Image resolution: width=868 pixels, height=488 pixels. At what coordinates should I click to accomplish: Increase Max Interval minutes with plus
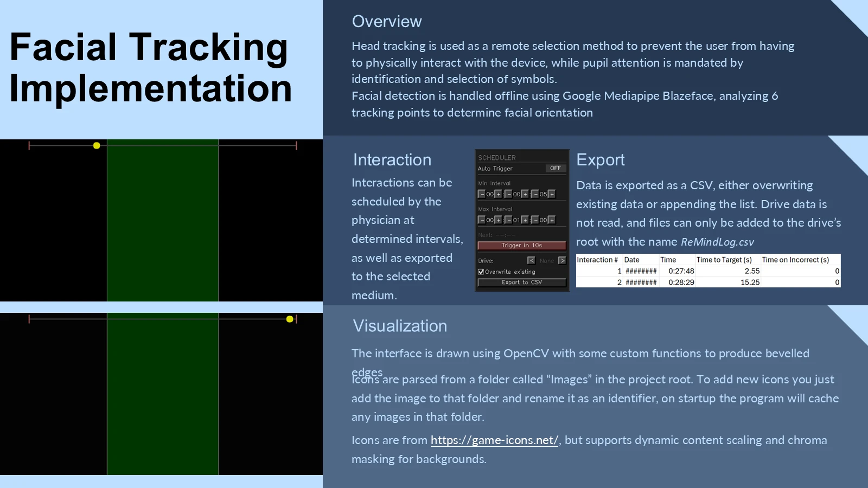525,220
